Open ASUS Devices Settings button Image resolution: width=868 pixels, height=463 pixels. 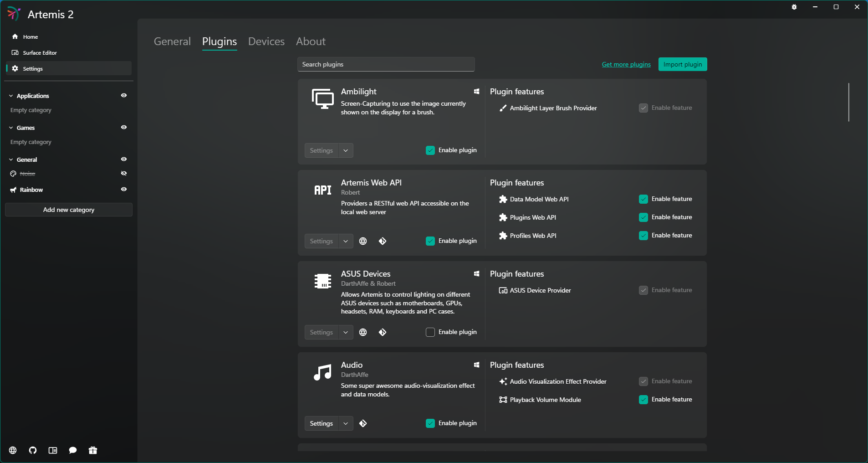tap(322, 332)
